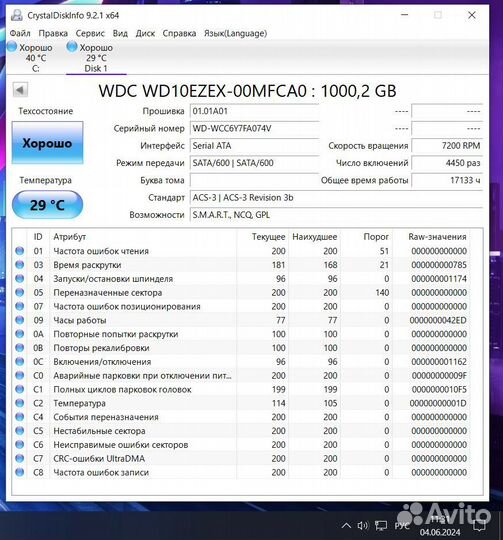Select the Нестабильные сектора row text

click(x=99, y=431)
